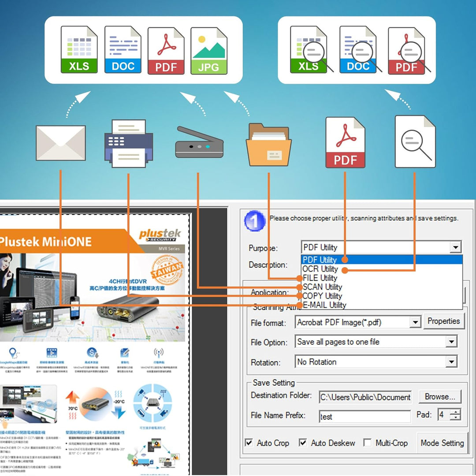Click the red PDF document icon below arrows
Viewport: 476px width, 476px height.
point(345,142)
